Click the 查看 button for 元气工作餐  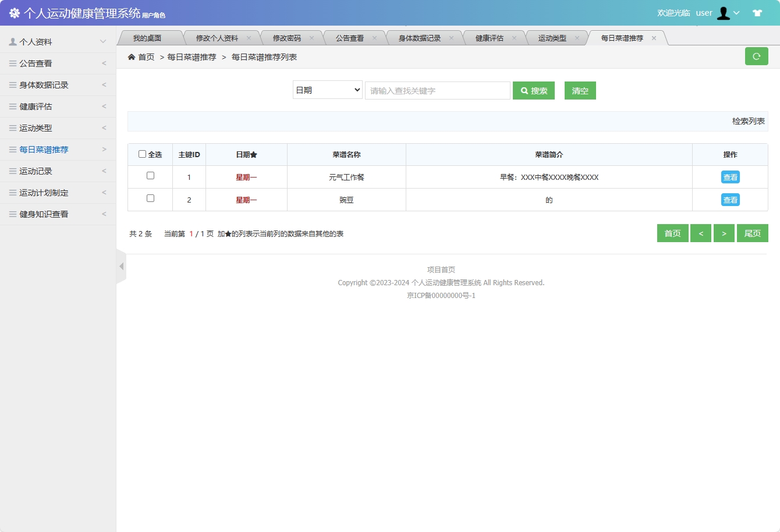730,176
